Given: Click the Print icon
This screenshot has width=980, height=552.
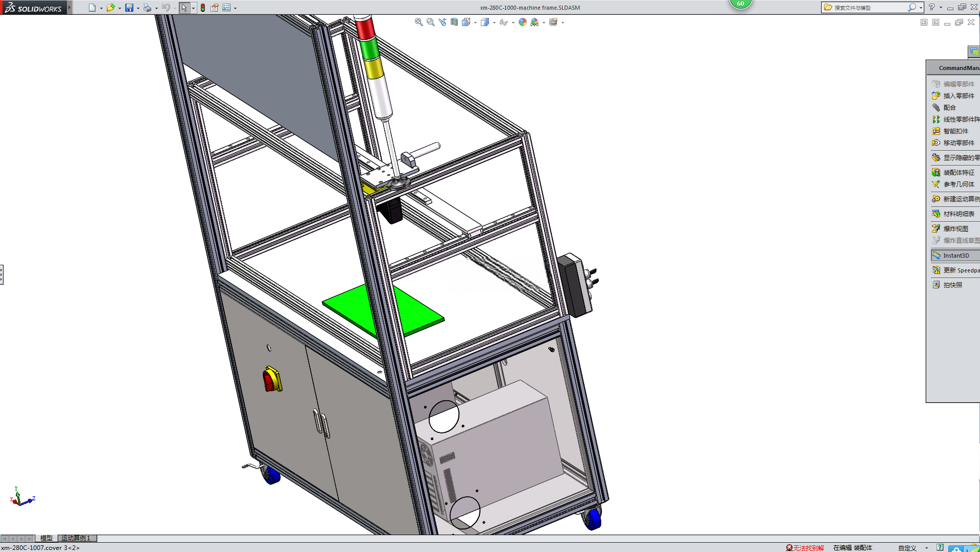Looking at the screenshot, I should click(147, 8).
